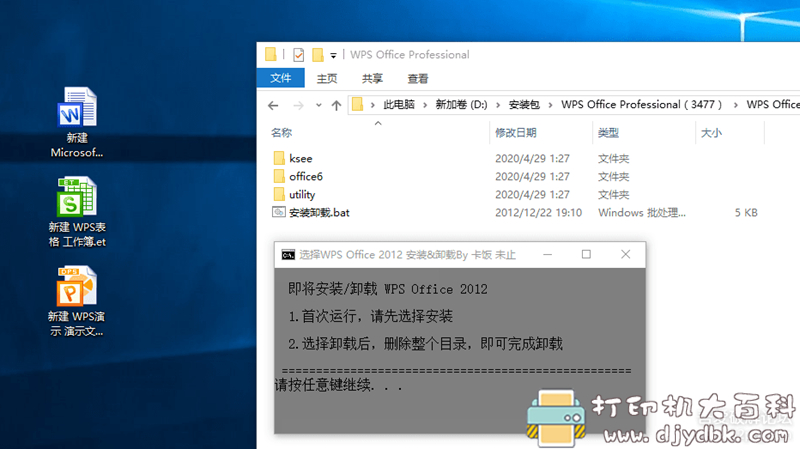Select the 安装卸载.bat file name
Screen dimensions: 800x449
click(x=319, y=213)
